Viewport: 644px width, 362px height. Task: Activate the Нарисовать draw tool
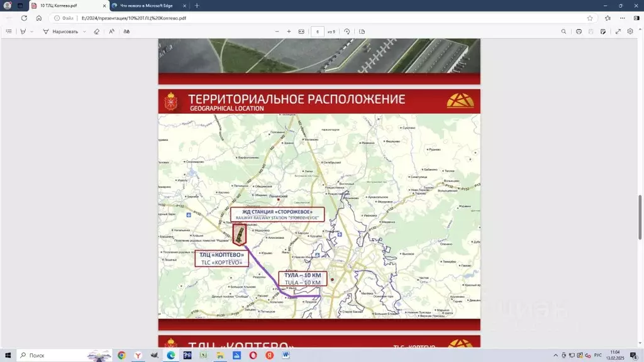(60, 31)
